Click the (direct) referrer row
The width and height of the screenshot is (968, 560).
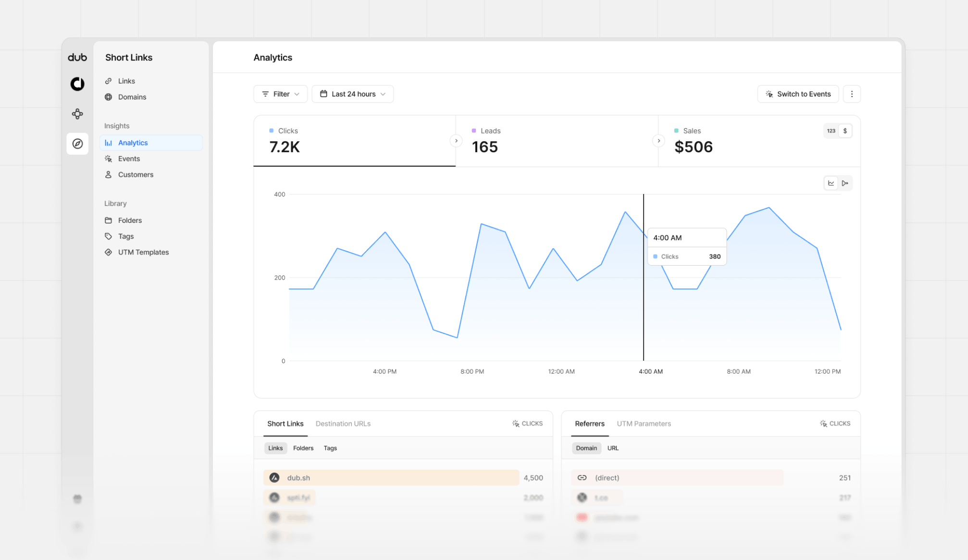coord(711,478)
